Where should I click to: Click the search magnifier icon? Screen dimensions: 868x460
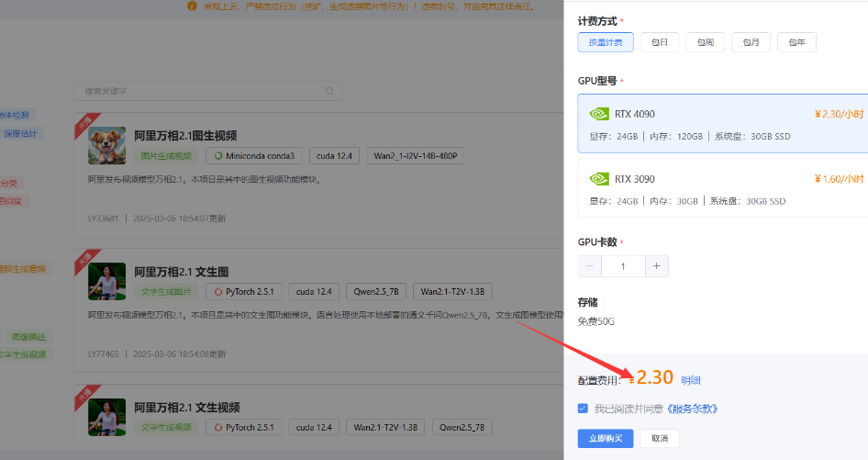tap(329, 92)
